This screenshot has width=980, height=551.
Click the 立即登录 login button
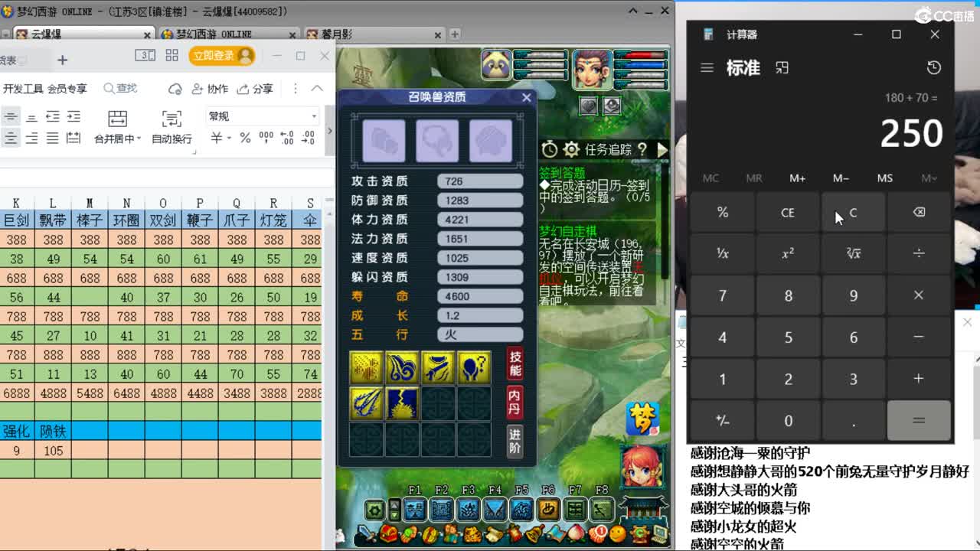point(222,56)
